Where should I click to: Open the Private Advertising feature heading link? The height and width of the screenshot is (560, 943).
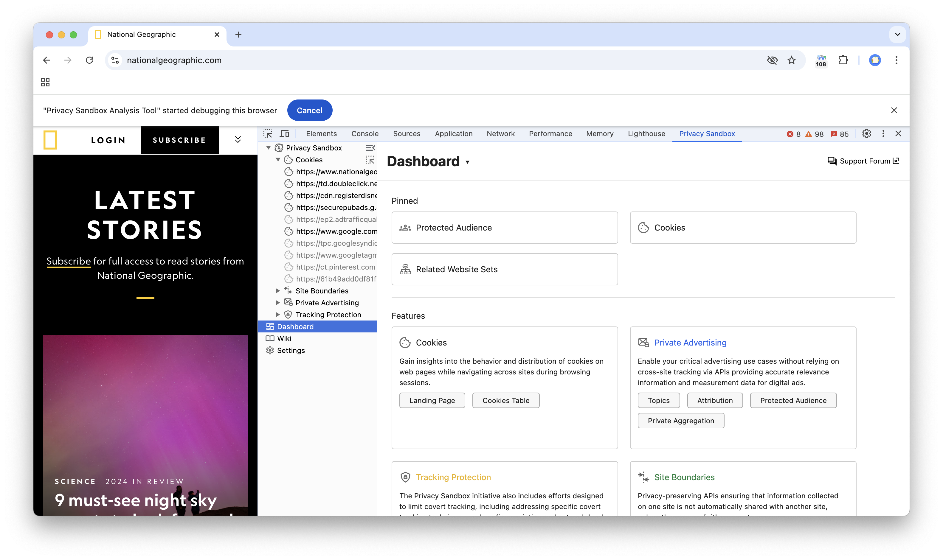pos(690,343)
